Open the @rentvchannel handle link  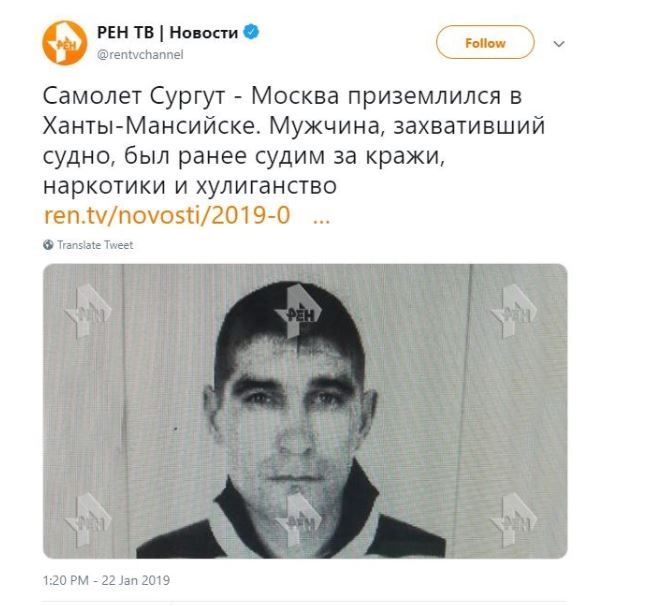(140, 55)
